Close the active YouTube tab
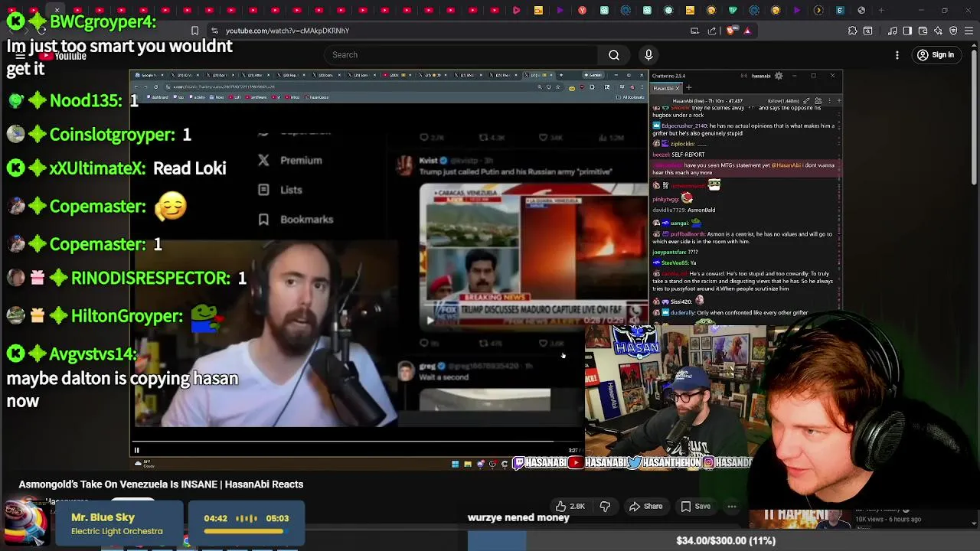Image resolution: width=980 pixels, height=551 pixels. tap(57, 11)
